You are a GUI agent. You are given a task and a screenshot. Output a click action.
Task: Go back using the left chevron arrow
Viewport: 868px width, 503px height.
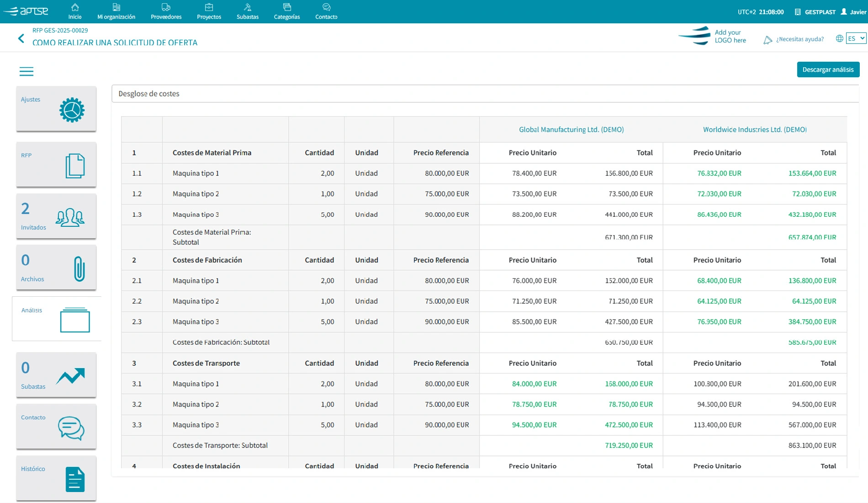(x=21, y=38)
